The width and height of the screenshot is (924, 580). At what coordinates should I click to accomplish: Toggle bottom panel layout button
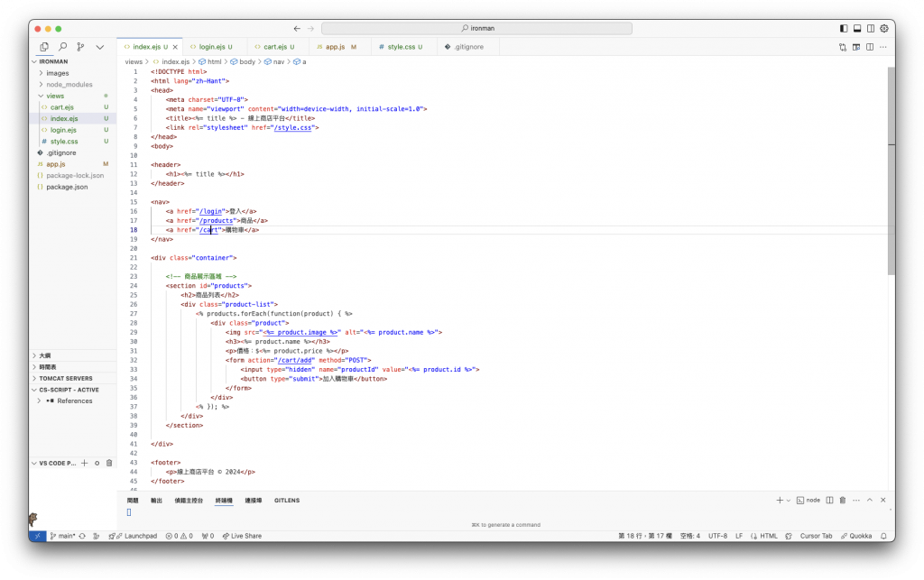(857, 28)
